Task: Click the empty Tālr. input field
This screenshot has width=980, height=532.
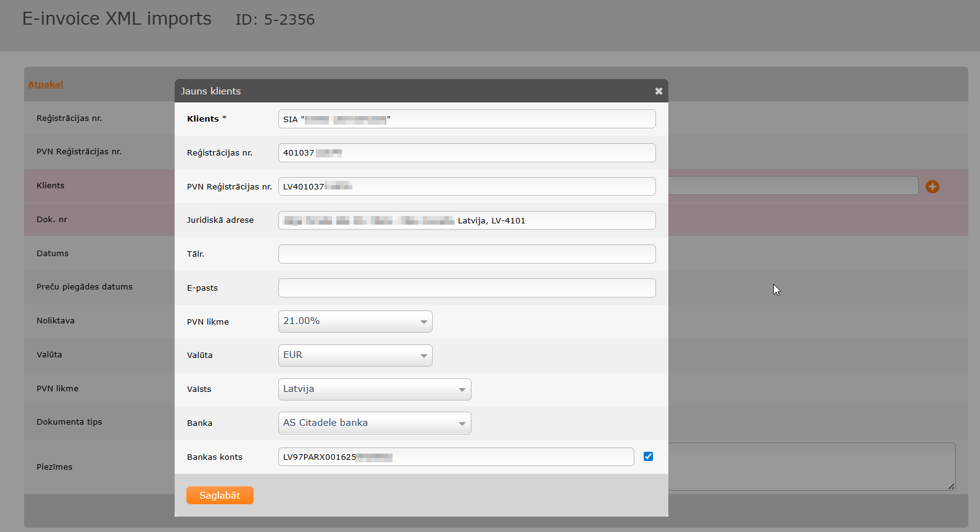Action: pyautogui.click(x=467, y=254)
